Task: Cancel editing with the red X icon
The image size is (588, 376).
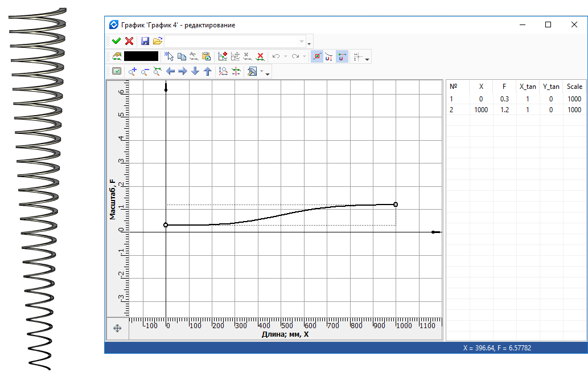Action: click(x=129, y=42)
